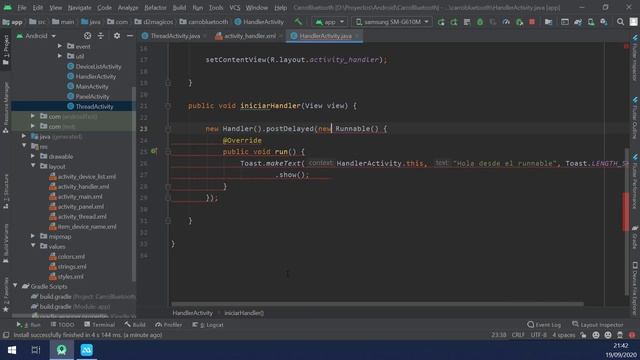Expand the java (generated) folder
Image resolution: width=640 pixels, height=360 pixels.
tap(24, 136)
